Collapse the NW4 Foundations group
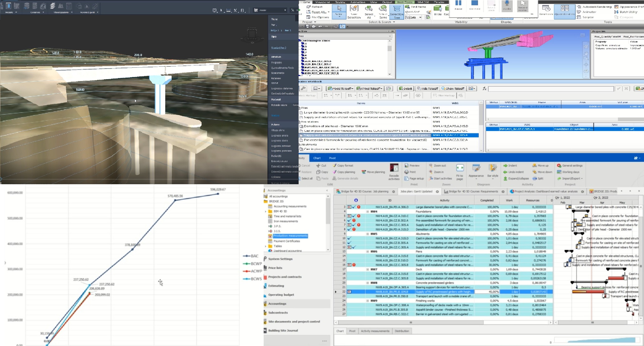This screenshot has width=644, height=346. tap(368, 211)
